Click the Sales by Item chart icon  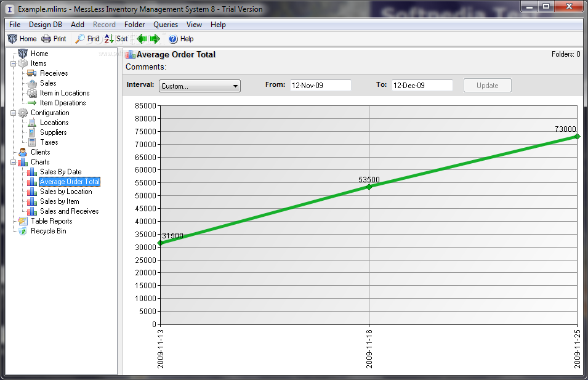32,201
